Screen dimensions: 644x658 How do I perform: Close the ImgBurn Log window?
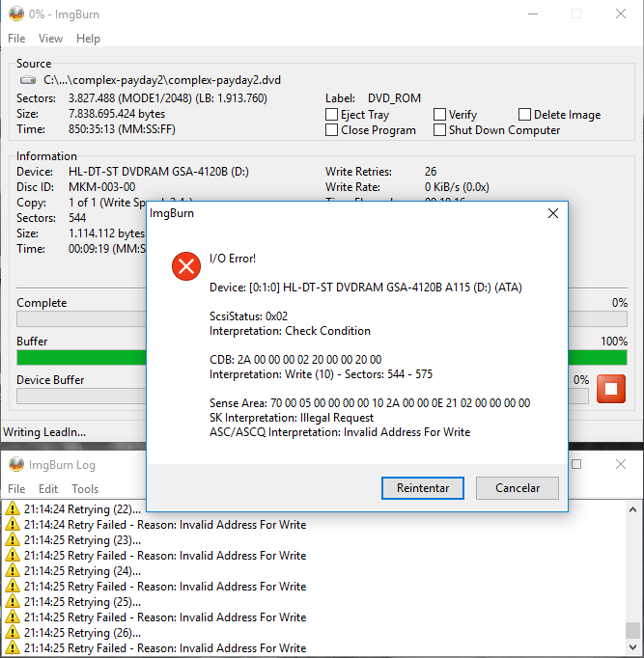(621, 464)
